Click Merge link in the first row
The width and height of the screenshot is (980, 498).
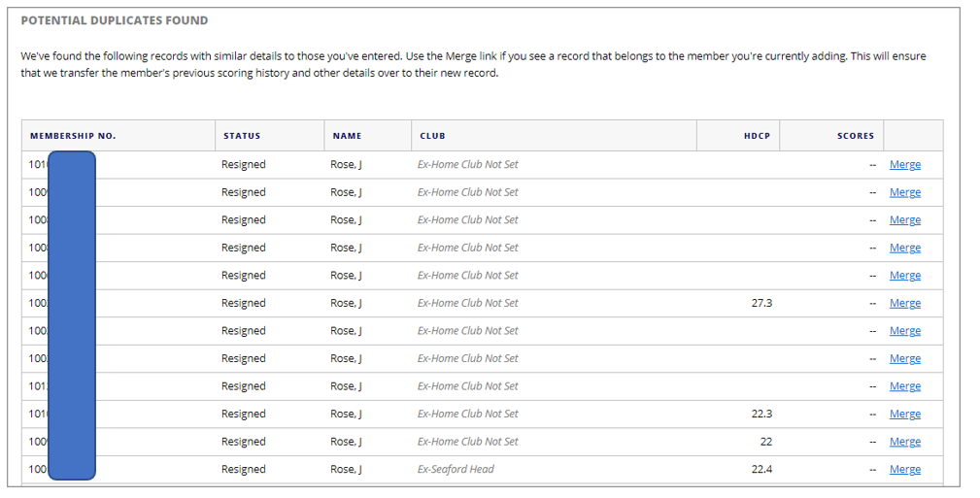(x=904, y=165)
